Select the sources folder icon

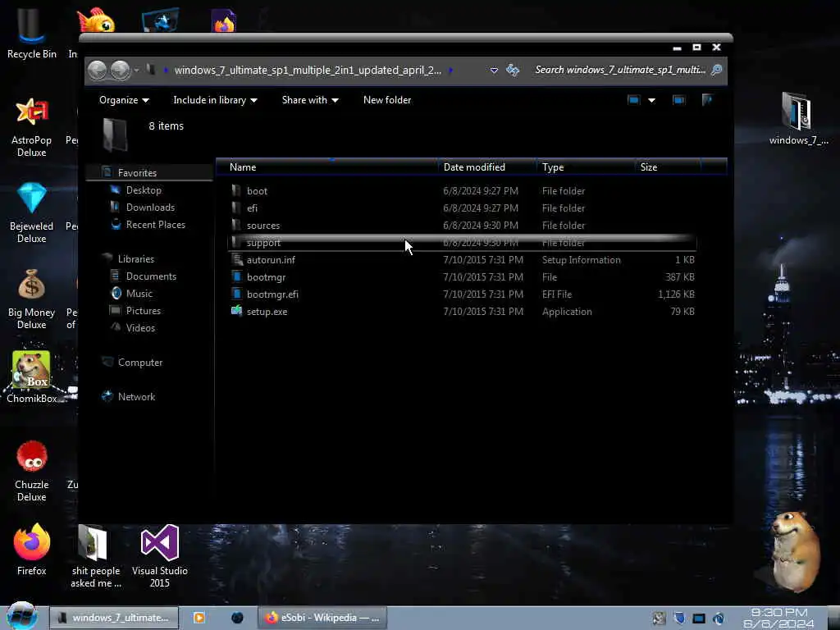tap(236, 225)
